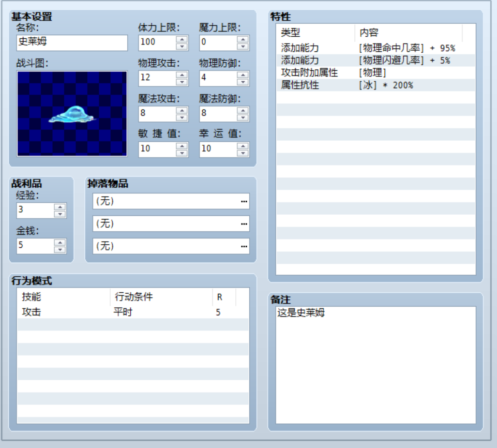This screenshot has height=448, width=497.
Task: Decrease 魔法防御 with the down arrow
Action: click(243, 118)
